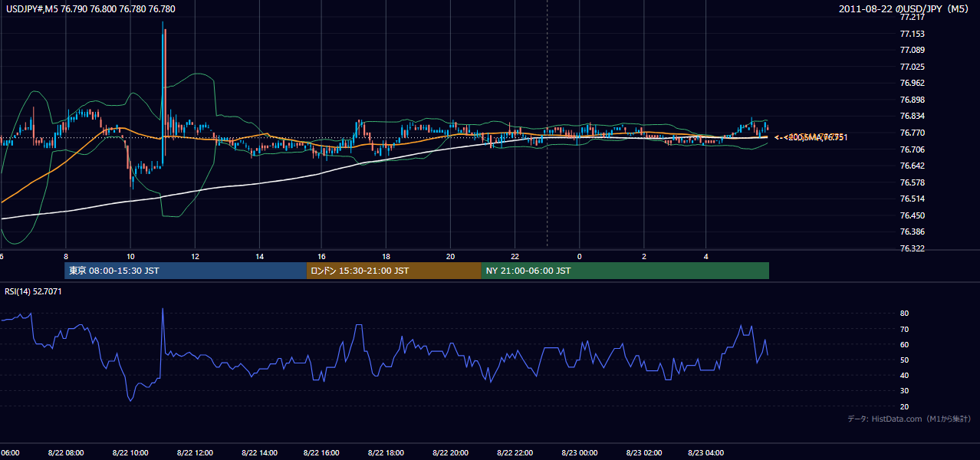Select the Tokyo 08:00-15:30 JST session bar
This screenshot has height=460, width=980.
186,271
